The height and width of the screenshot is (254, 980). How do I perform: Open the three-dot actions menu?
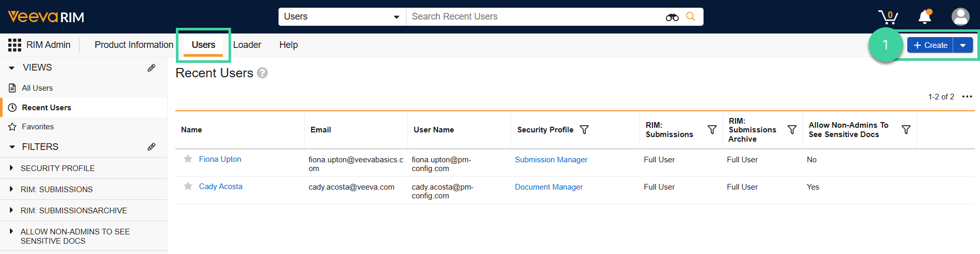point(967,96)
